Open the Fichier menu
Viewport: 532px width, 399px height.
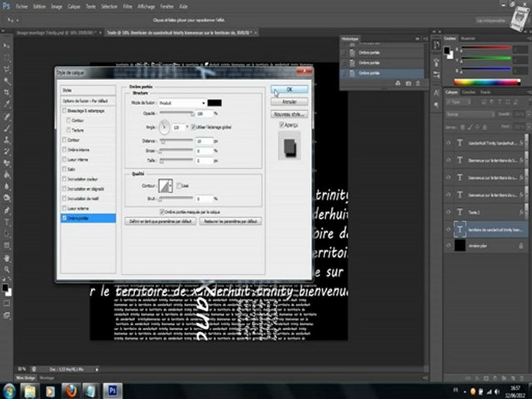pos(22,7)
